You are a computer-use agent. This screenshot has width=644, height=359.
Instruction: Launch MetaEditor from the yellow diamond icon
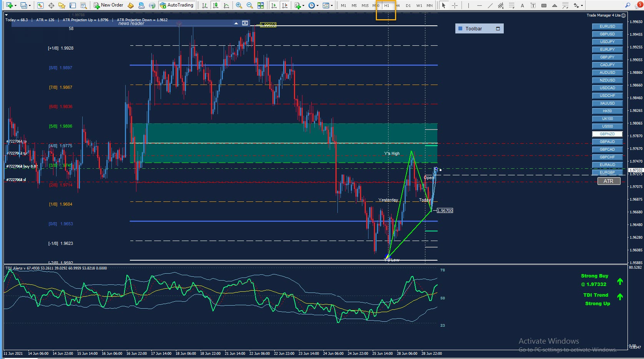pyautogui.click(x=131, y=5)
